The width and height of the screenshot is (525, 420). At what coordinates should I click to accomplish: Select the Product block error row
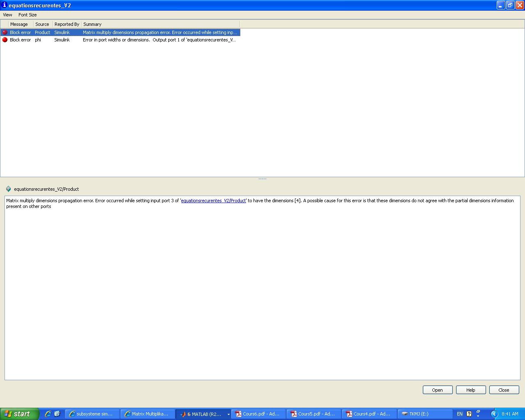click(x=123, y=32)
